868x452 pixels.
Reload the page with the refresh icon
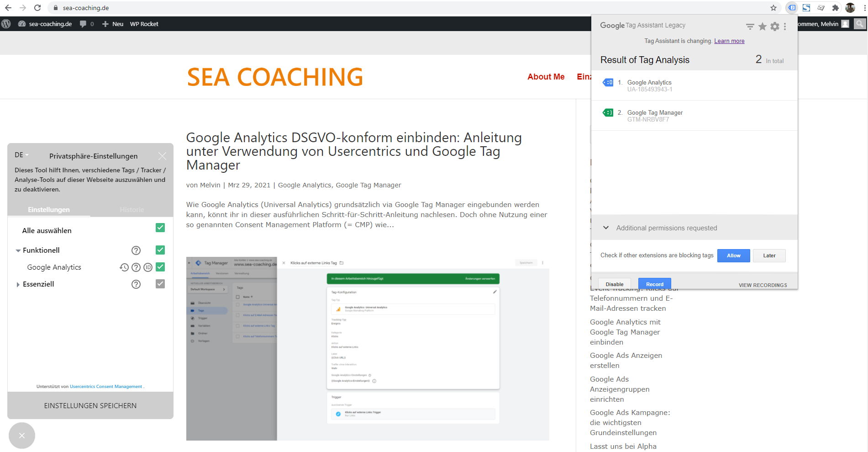(37, 8)
